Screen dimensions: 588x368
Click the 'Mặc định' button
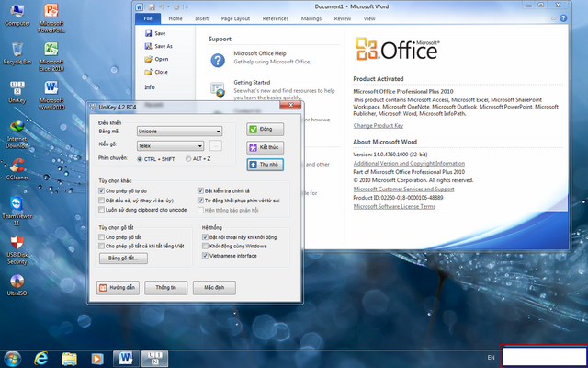(x=214, y=288)
